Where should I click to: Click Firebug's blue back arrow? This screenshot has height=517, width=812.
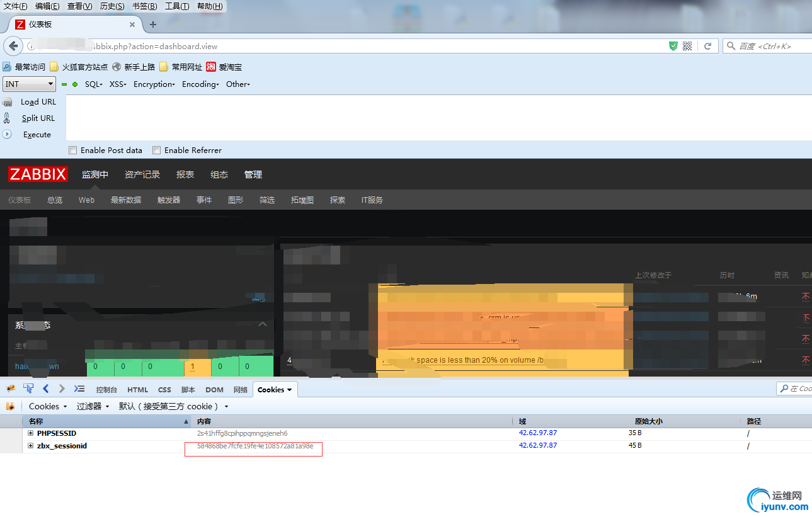click(x=45, y=389)
